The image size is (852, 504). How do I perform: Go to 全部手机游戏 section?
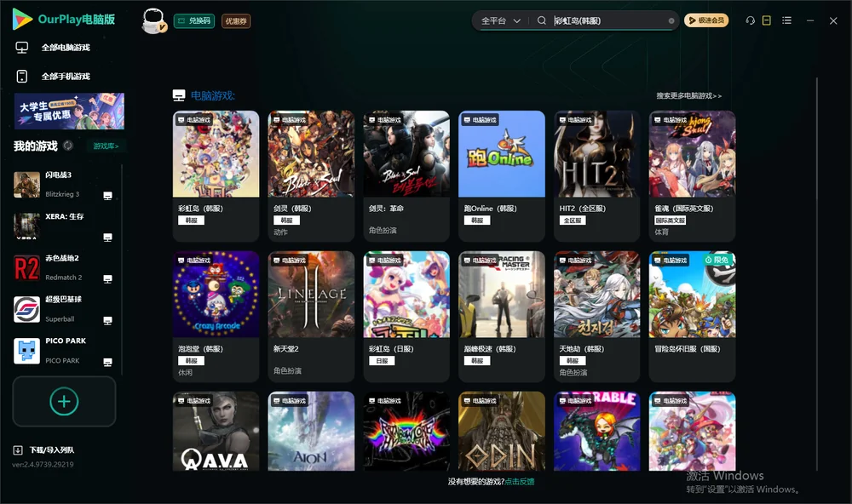click(53, 76)
